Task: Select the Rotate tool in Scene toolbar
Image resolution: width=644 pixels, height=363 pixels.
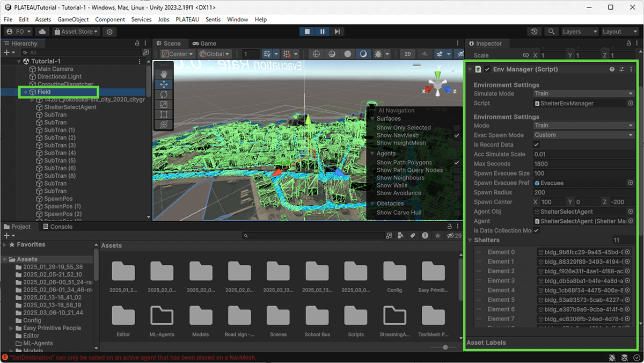Action: 164,95
